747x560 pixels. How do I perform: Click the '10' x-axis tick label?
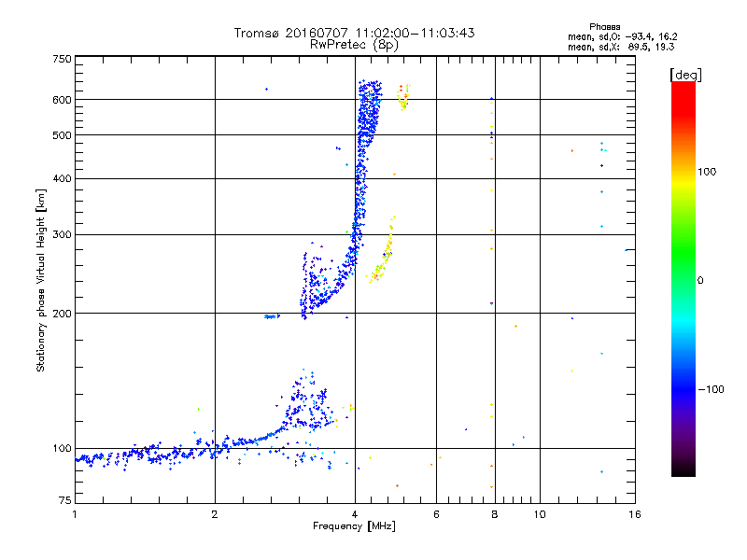pyautogui.click(x=540, y=514)
